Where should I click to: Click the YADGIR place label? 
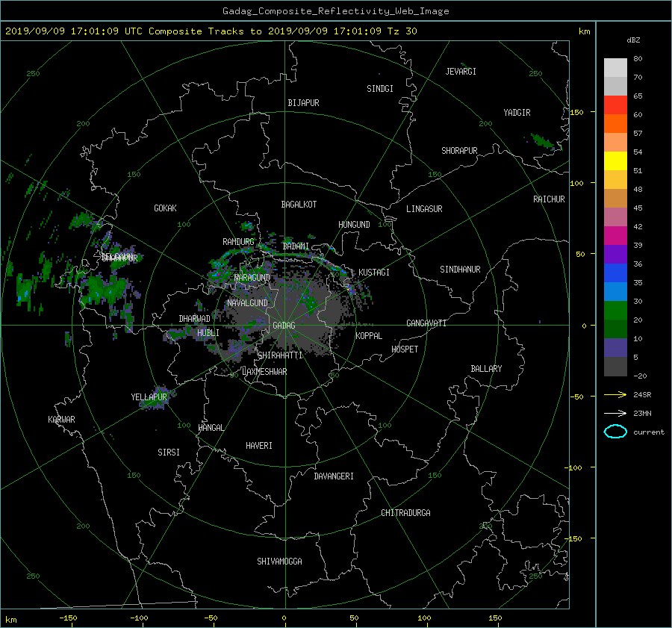(517, 113)
